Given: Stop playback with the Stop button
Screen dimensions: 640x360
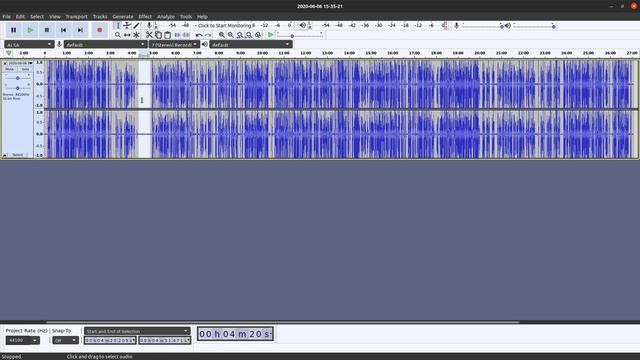Looking at the screenshot, I should [x=47, y=30].
